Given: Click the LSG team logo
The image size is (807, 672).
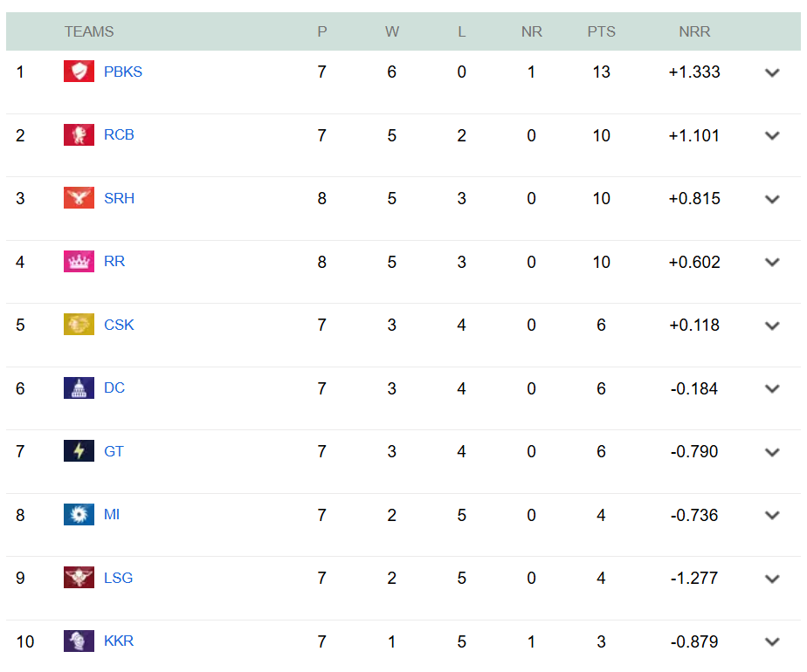Looking at the screenshot, I should click(x=79, y=578).
